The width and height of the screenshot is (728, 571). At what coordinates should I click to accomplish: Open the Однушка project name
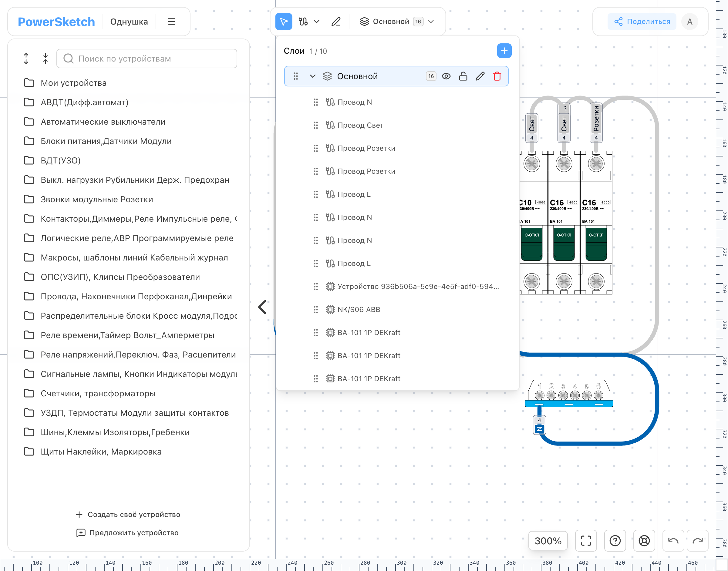point(129,22)
